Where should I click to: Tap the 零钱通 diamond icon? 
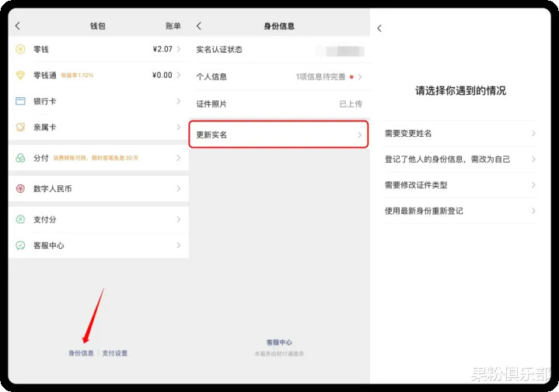click(20, 75)
